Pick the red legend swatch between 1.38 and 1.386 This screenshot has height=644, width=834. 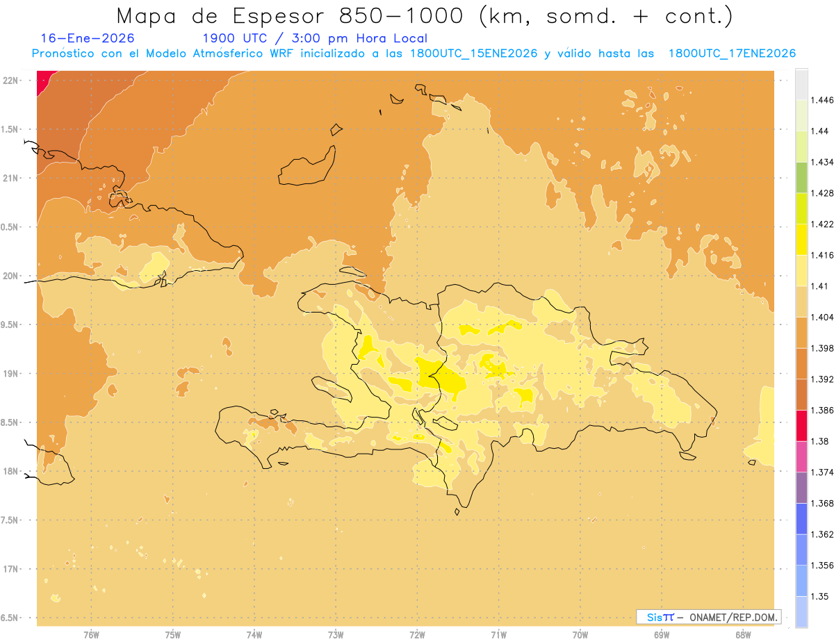(801, 426)
